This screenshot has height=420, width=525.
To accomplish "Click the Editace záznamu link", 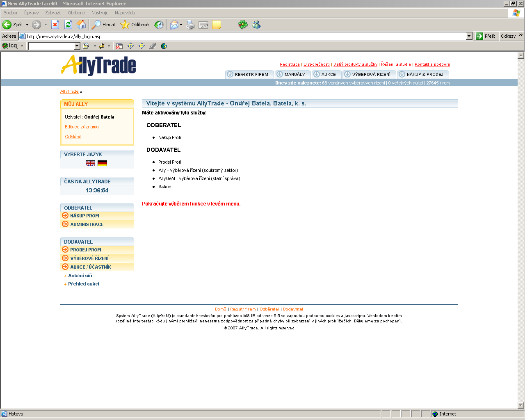I will (82, 127).
